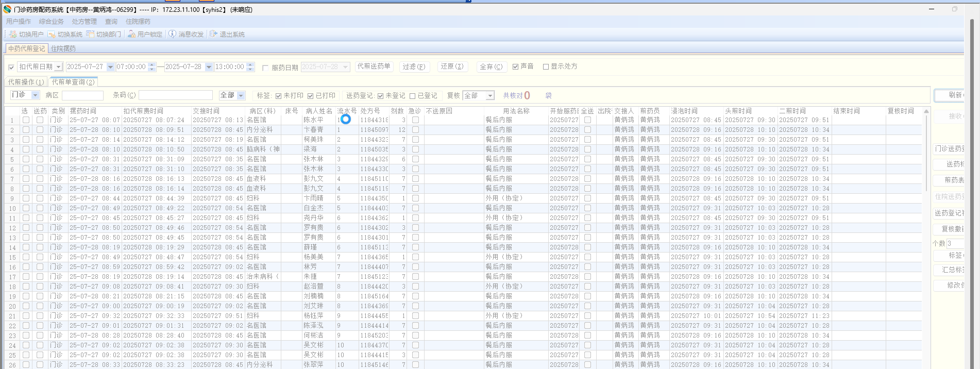This screenshot has height=369, width=980.
Task: Select patient name 赵洺萱
Action: click(x=313, y=287)
